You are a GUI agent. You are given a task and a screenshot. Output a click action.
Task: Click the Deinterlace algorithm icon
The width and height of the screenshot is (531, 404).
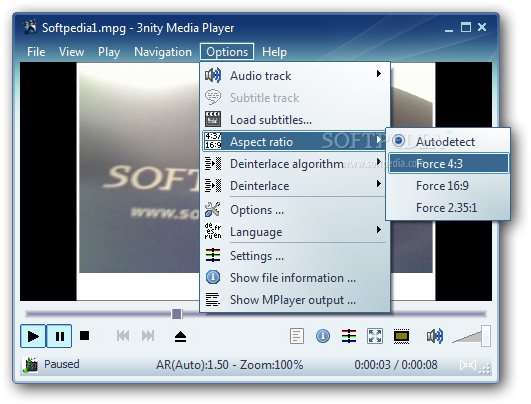(213, 164)
